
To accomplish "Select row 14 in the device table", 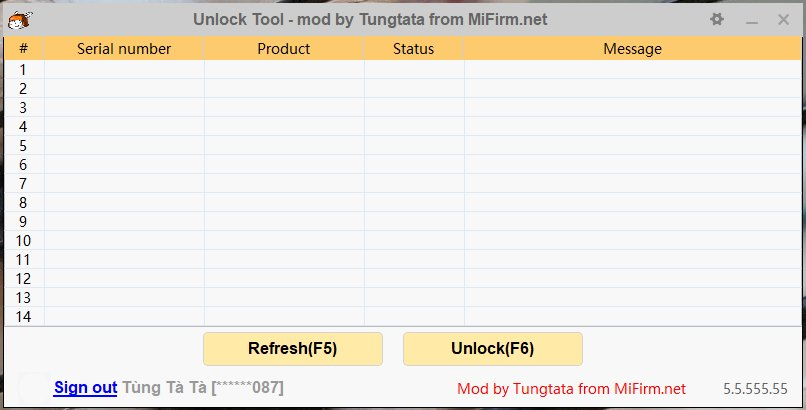I will (23, 316).
